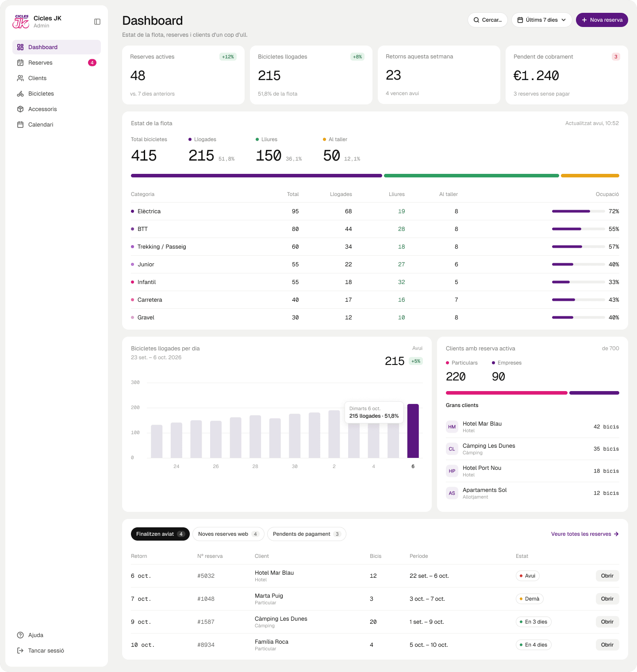Click the Família Roca client name
The width and height of the screenshot is (637, 672).
[x=272, y=642]
